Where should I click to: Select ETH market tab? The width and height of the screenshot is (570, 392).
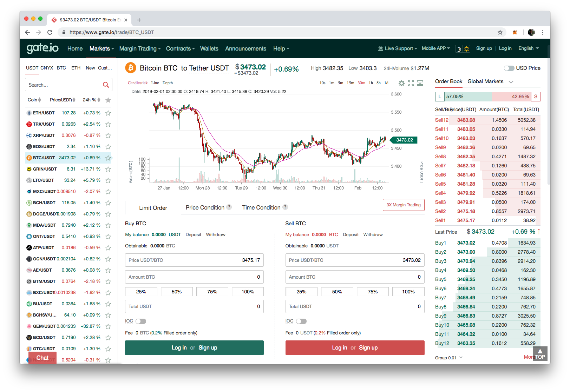tap(76, 68)
